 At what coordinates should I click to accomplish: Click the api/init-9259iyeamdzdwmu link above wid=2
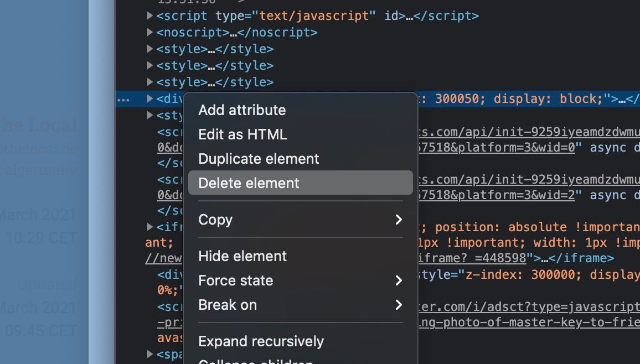[529, 179]
